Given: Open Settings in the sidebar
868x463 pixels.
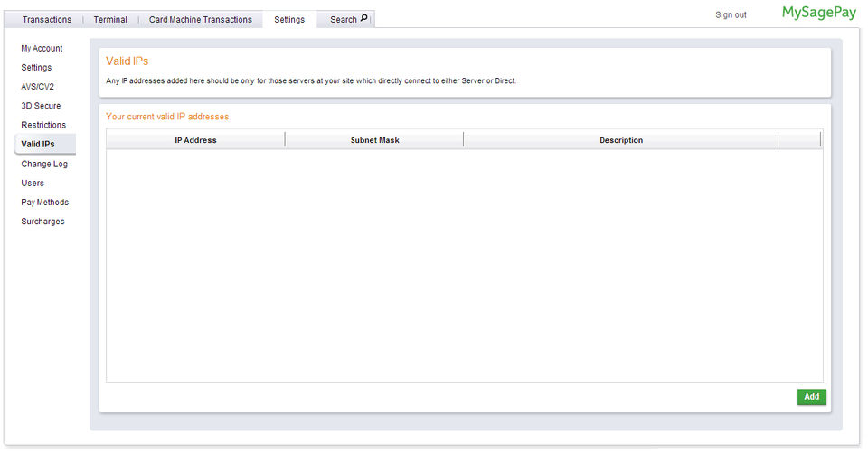Looking at the screenshot, I should point(36,68).
